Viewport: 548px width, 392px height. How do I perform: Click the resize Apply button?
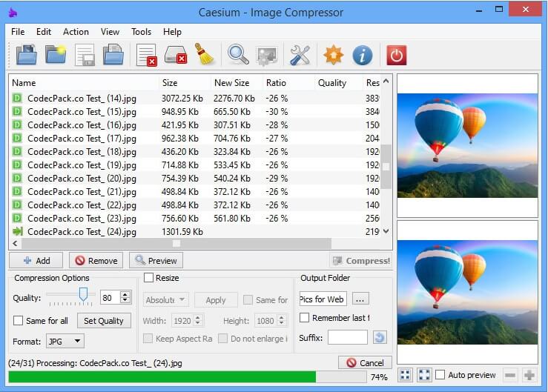click(x=216, y=300)
